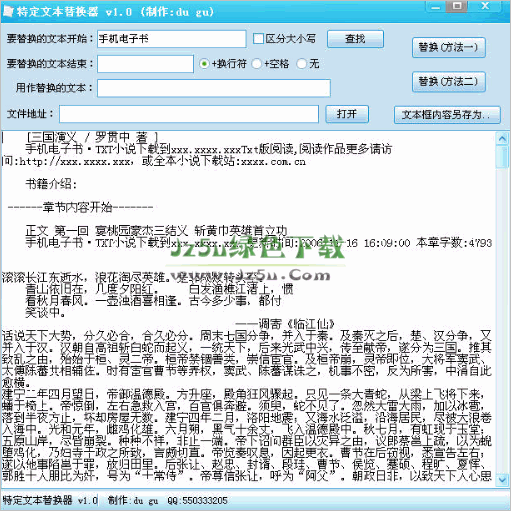Click the line starting 青山依旧在

click(159, 289)
